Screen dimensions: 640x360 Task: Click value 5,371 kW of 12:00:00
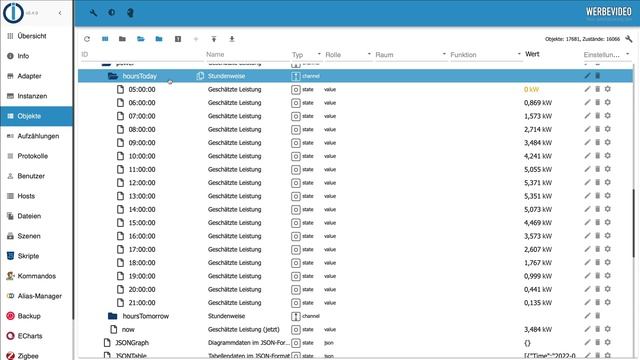click(538, 183)
